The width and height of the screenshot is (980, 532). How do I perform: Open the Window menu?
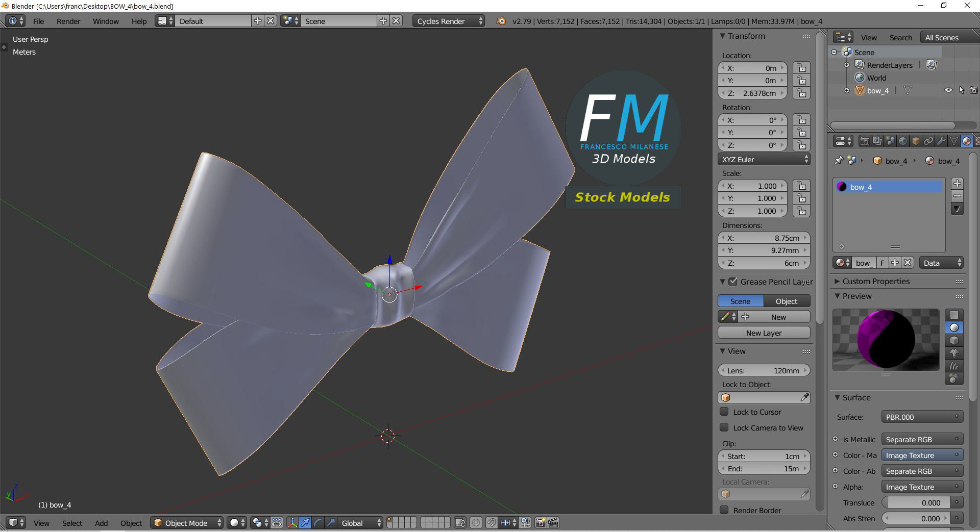click(106, 21)
